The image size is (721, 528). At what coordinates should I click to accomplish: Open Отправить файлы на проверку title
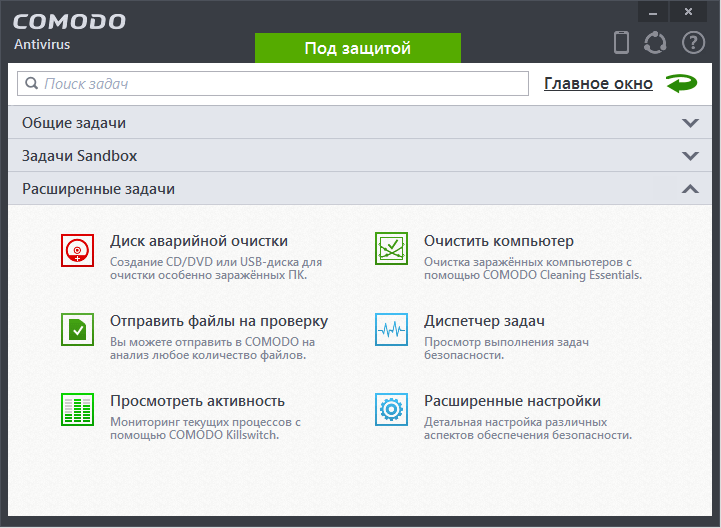[219, 321]
